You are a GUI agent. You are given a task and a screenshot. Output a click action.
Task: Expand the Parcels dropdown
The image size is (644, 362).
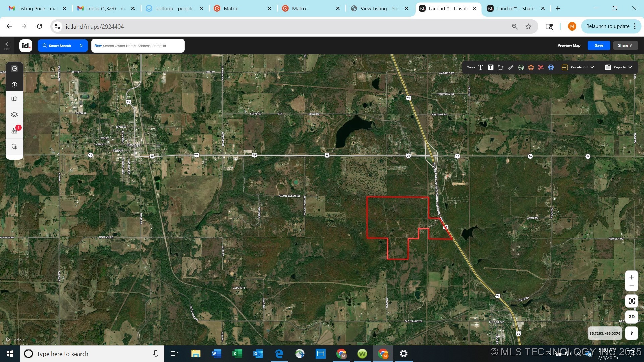(592, 67)
